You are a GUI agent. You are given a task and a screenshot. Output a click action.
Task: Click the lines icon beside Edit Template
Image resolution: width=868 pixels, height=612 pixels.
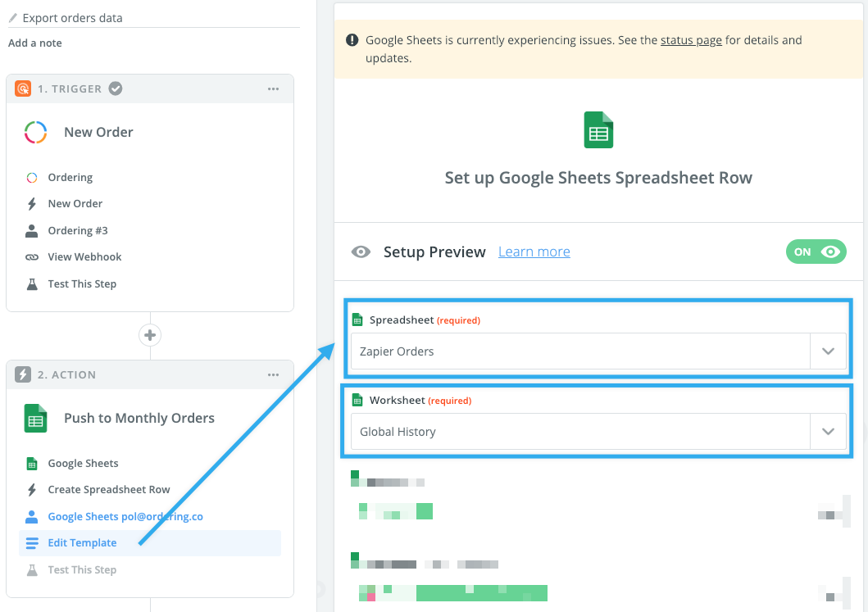tap(31, 543)
